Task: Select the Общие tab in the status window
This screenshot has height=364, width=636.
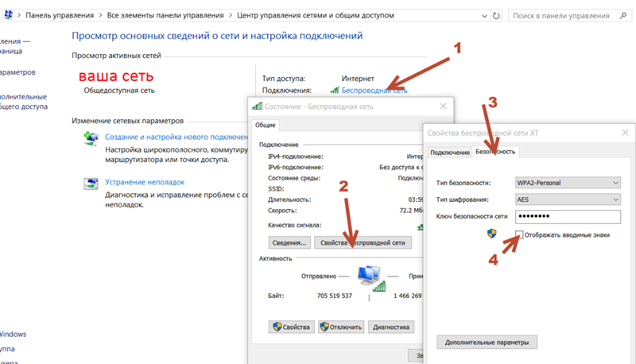Action: point(266,125)
